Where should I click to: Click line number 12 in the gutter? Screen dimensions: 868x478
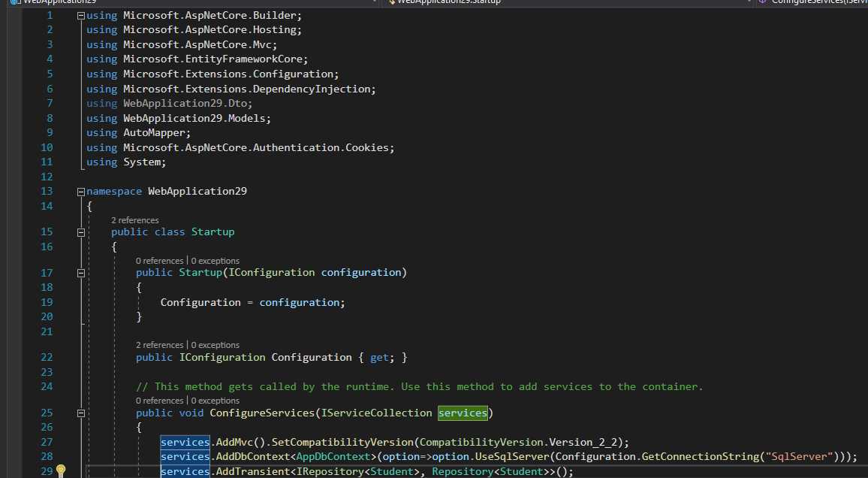47,177
